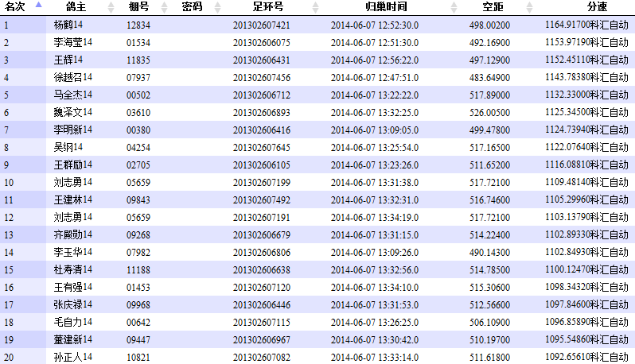Sort the table by 分速 header
The image size is (635, 364).
tap(597, 7)
